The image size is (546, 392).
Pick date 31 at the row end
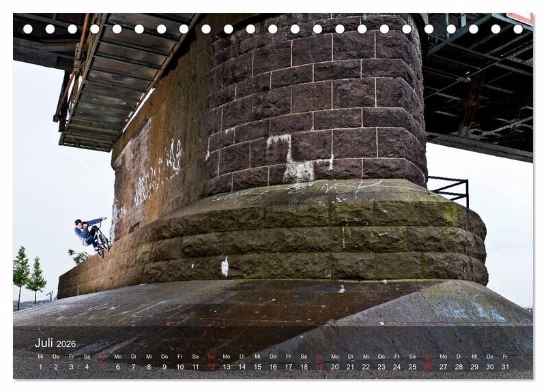tap(505, 367)
